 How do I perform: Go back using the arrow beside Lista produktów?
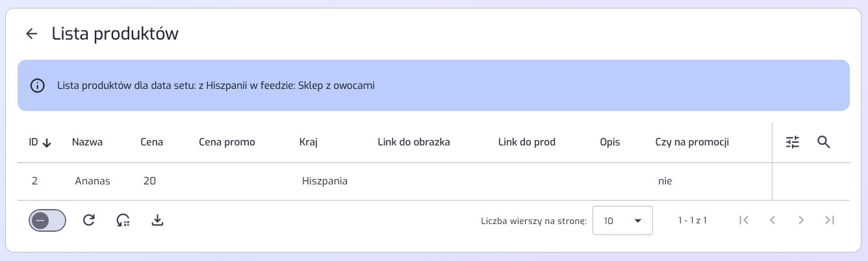click(x=32, y=34)
